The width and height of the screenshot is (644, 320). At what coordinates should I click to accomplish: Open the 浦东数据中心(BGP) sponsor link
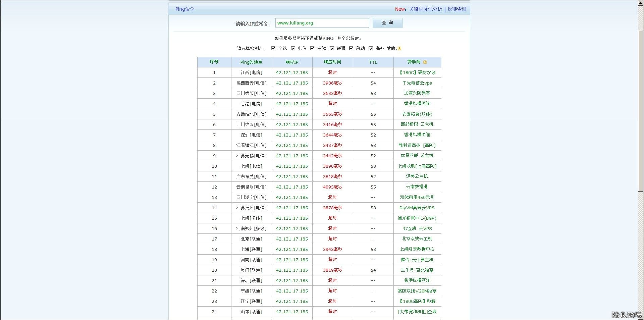point(417,218)
